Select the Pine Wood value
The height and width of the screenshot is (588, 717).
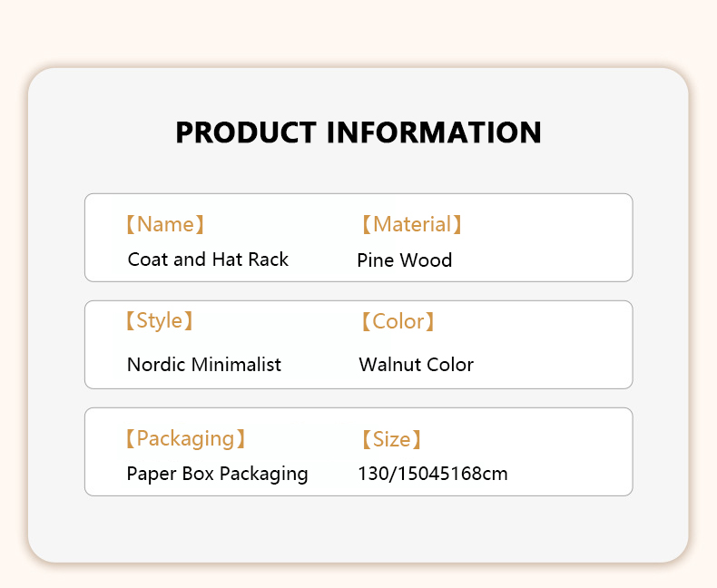pos(404,260)
